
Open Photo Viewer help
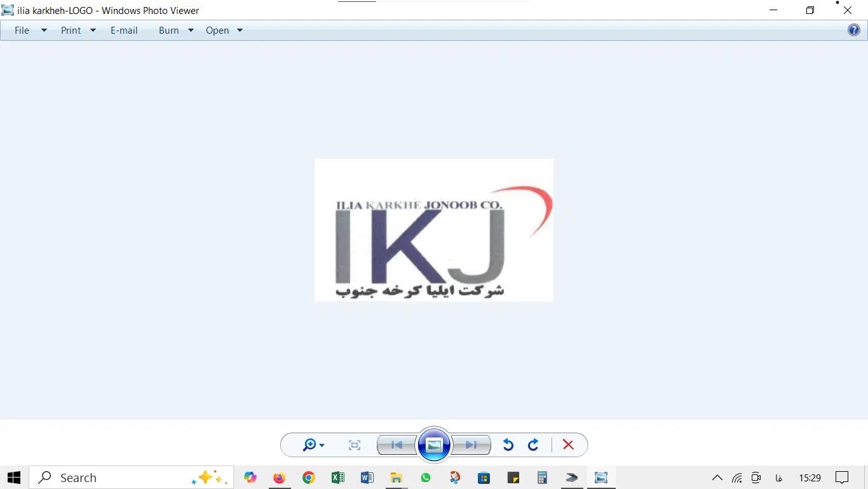854,30
